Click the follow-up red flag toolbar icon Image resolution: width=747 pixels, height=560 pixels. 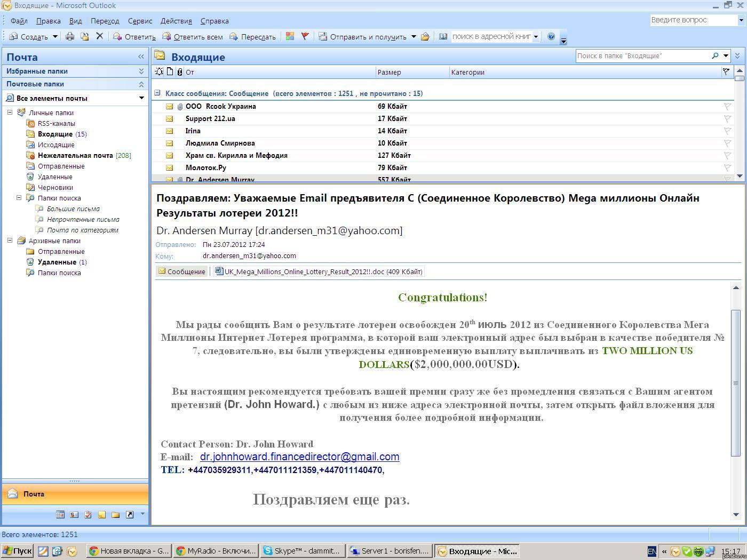[x=305, y=36]
